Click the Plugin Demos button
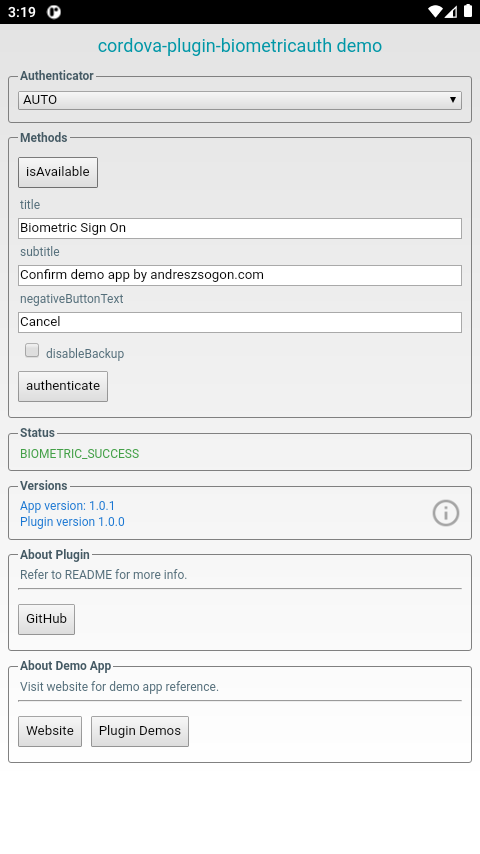The image size is (480, 854). (x=140, y=731)
